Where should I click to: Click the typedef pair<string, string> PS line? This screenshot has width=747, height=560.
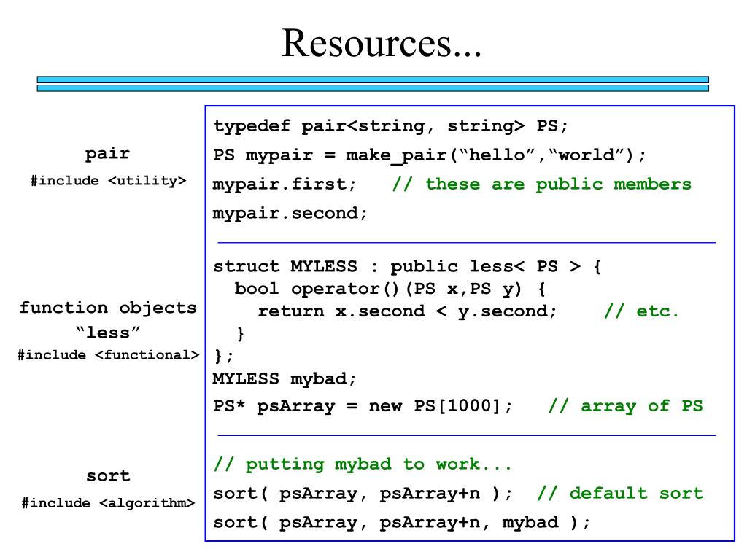(390, 125)
